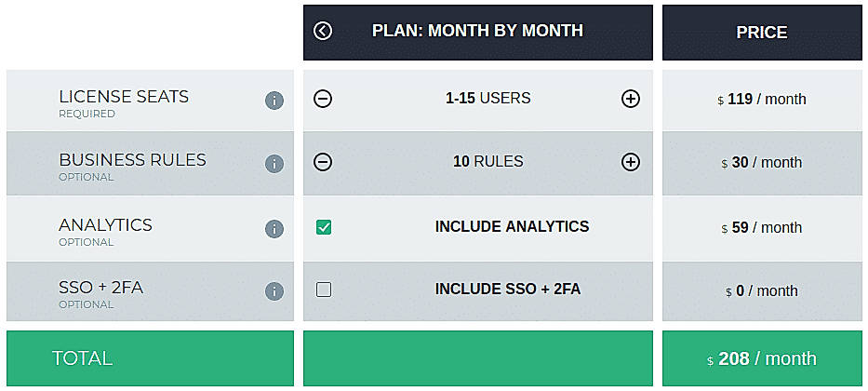
Task: Click the 1-15 Users value text
Action: click(x=487, y=99)
